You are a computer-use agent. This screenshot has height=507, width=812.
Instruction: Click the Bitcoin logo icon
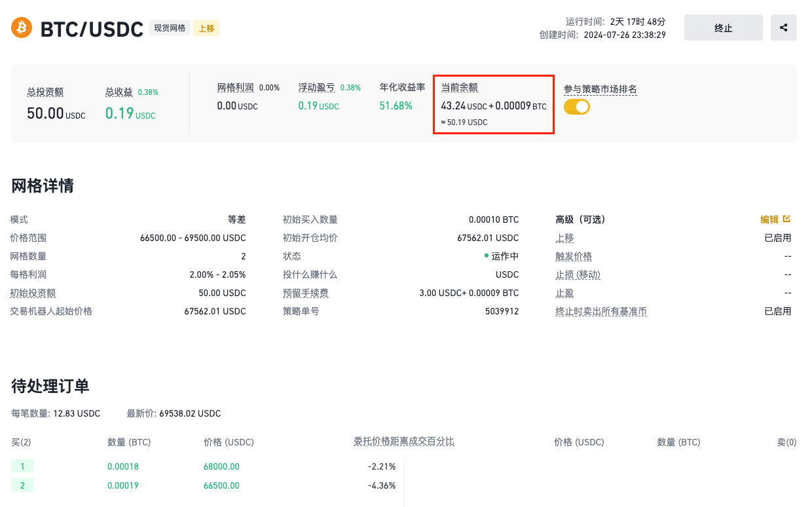(22, 28)
